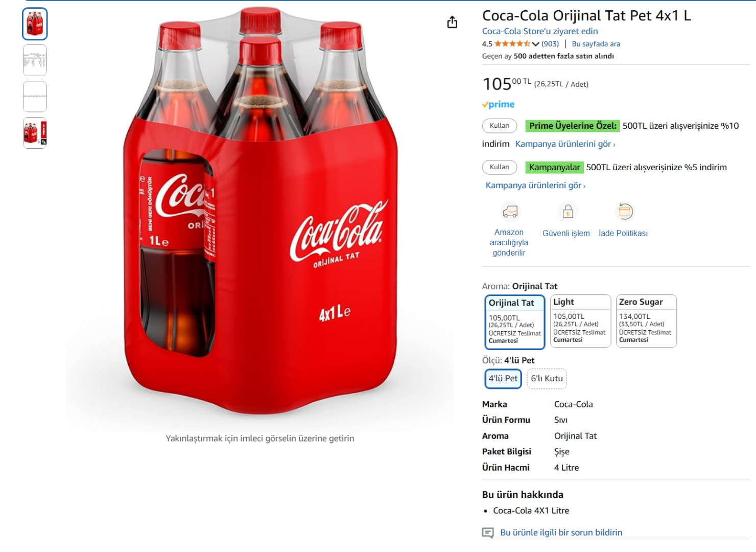This screenshot has height=552, width=756.
Task: Open the 903 customer reviews link
Action: (x=550, y=44)
